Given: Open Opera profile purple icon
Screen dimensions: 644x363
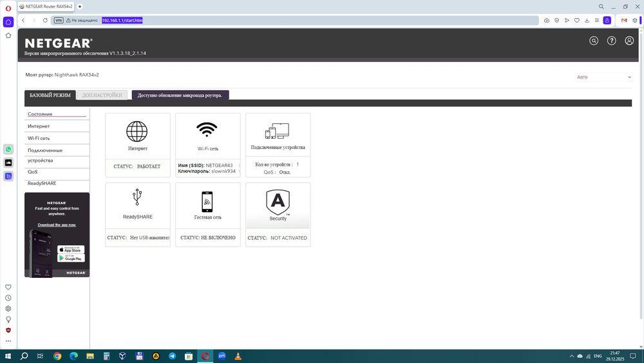Looking at the screenshot, I should pyautogui.click(x=607, y=20).
